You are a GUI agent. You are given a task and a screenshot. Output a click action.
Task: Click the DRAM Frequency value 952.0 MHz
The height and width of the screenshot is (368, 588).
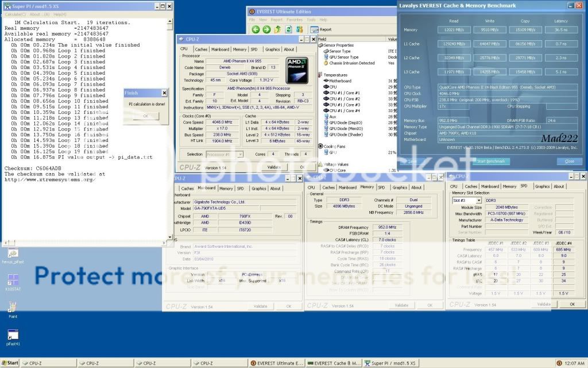pyautogui.click(x=387, y=227)
